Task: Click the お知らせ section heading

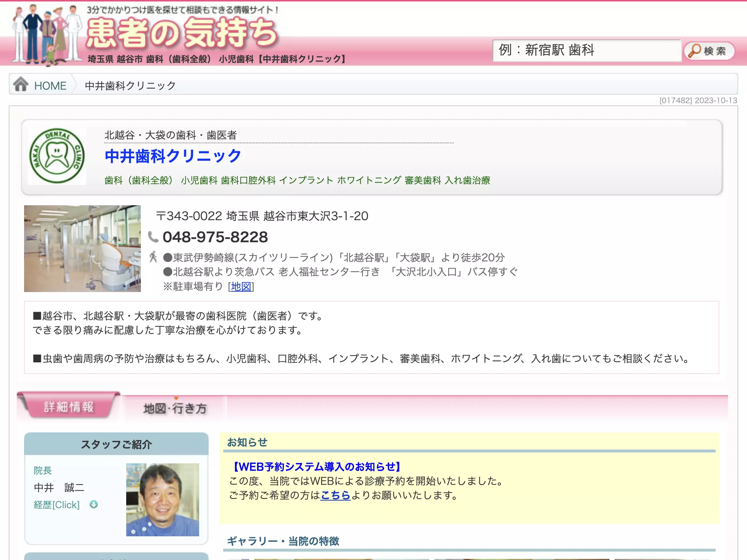Action: point(247,442)
